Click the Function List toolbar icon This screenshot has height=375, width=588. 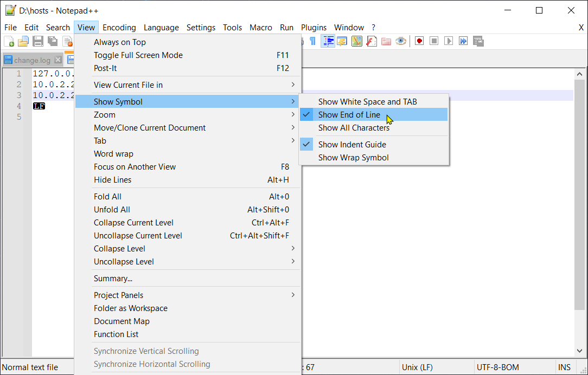[x=371, y=41]
